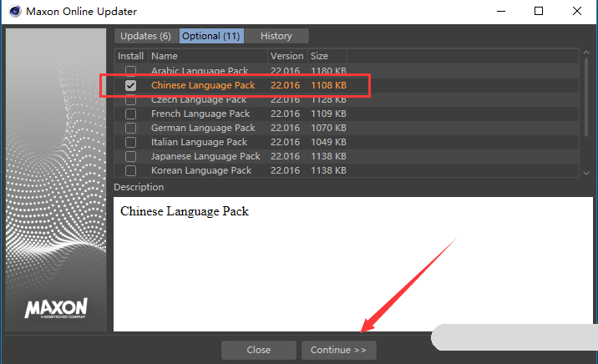Enable the Japanese Language Pack checkbox
Screen dimensions: 598x364
130,156
